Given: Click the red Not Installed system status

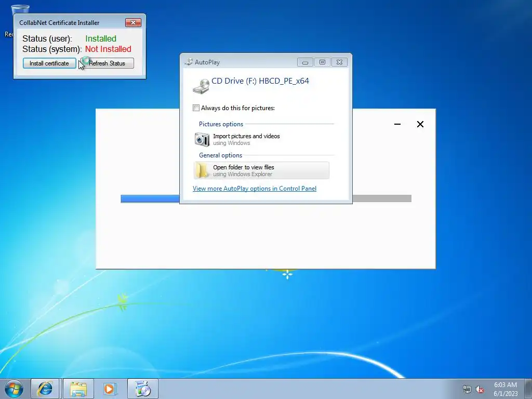Looking at the screenshot, I should pyautogui.click(x=108, y=49).
